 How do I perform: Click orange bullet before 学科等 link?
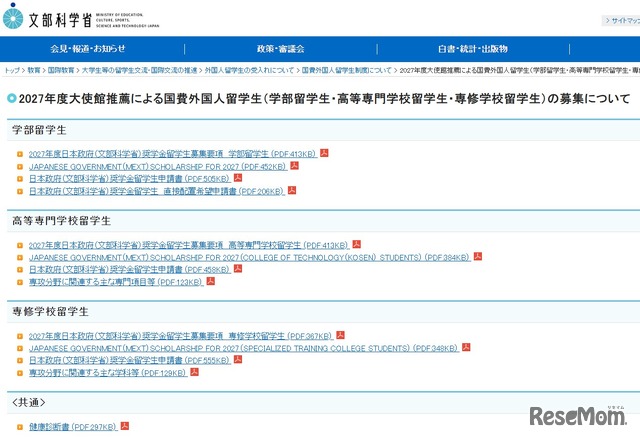(20, 373)
